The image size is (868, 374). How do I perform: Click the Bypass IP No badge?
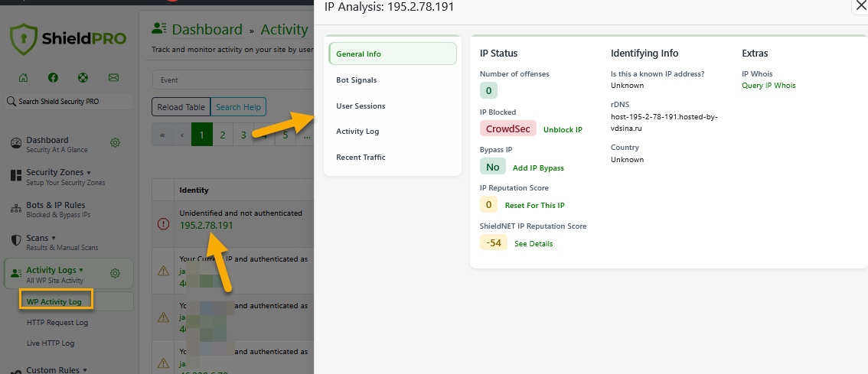(493, 167)
